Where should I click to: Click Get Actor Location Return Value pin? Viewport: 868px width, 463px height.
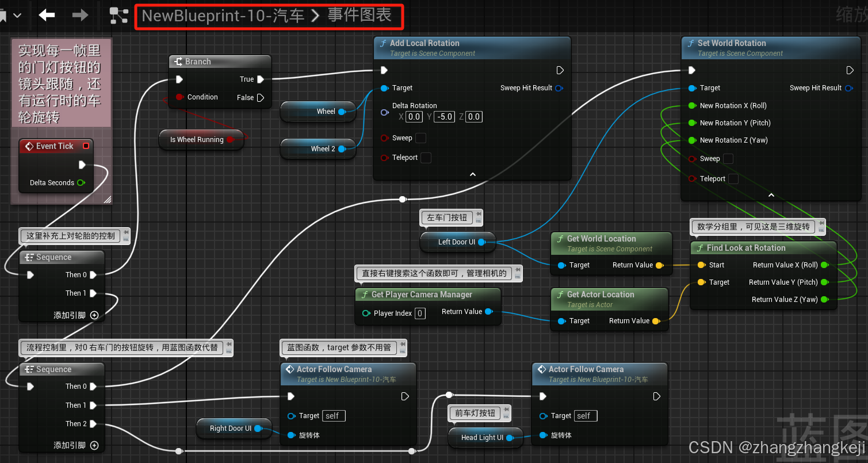click(656, 321)
